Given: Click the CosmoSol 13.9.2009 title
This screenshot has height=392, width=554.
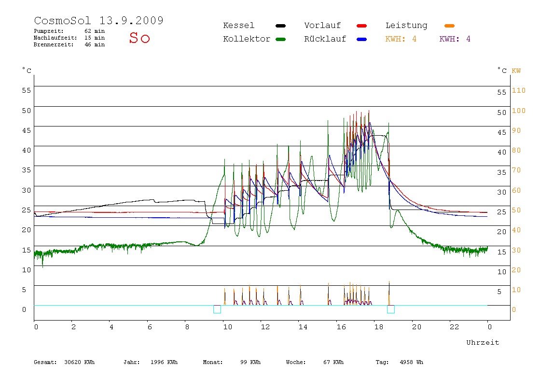Looking at the screenshot, I should [x=99, y=20].
